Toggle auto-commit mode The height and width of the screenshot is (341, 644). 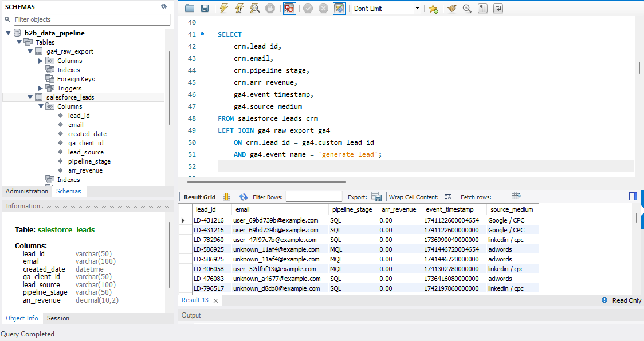(339, 8)
